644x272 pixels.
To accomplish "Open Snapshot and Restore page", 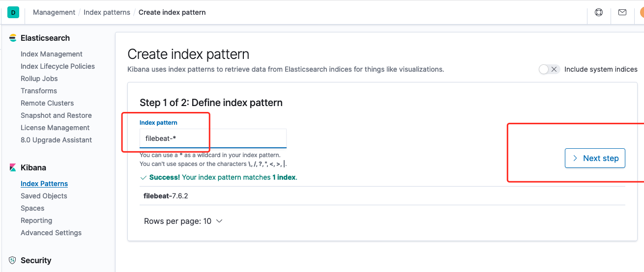I will click(56, 115).
